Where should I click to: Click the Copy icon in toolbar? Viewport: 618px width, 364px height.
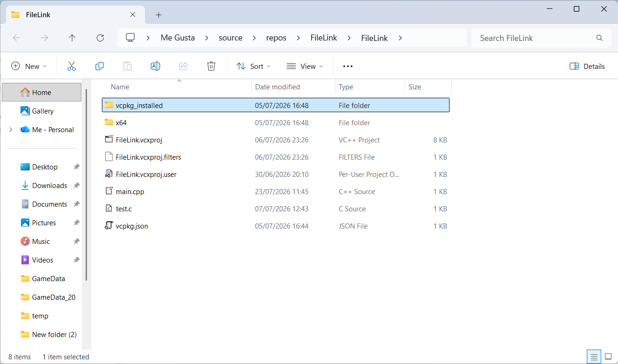tap(99, 66)
